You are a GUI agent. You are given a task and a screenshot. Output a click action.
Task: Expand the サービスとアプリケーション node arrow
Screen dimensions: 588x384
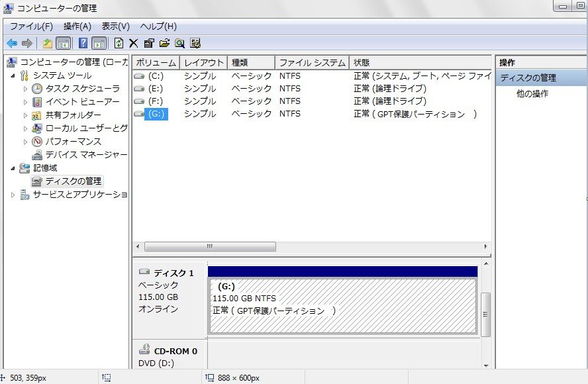13,195
